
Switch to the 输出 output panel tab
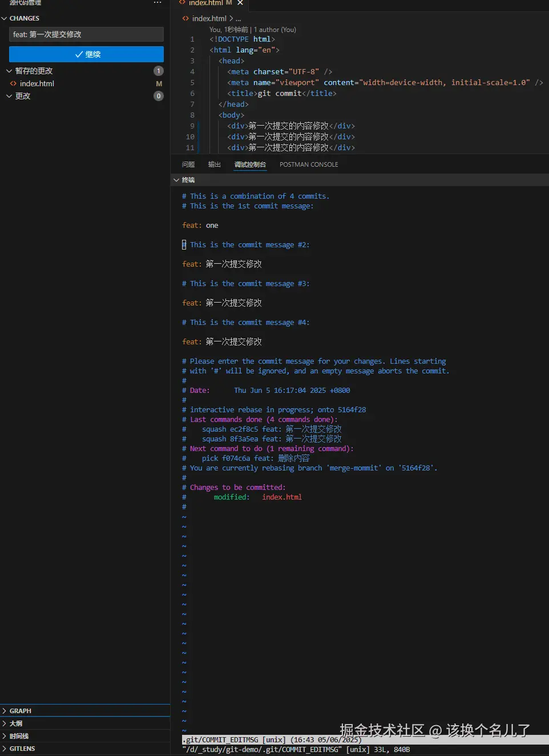pos(215,164)
